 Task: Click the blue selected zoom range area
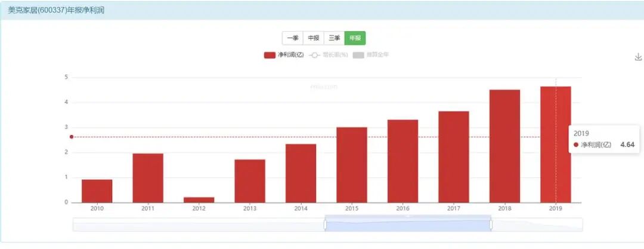coord(408,225)
